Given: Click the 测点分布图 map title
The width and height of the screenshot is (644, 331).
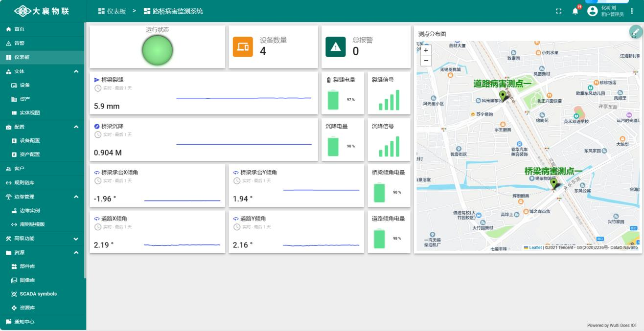Looking at the screenshot, I should [x=432, y=34].
